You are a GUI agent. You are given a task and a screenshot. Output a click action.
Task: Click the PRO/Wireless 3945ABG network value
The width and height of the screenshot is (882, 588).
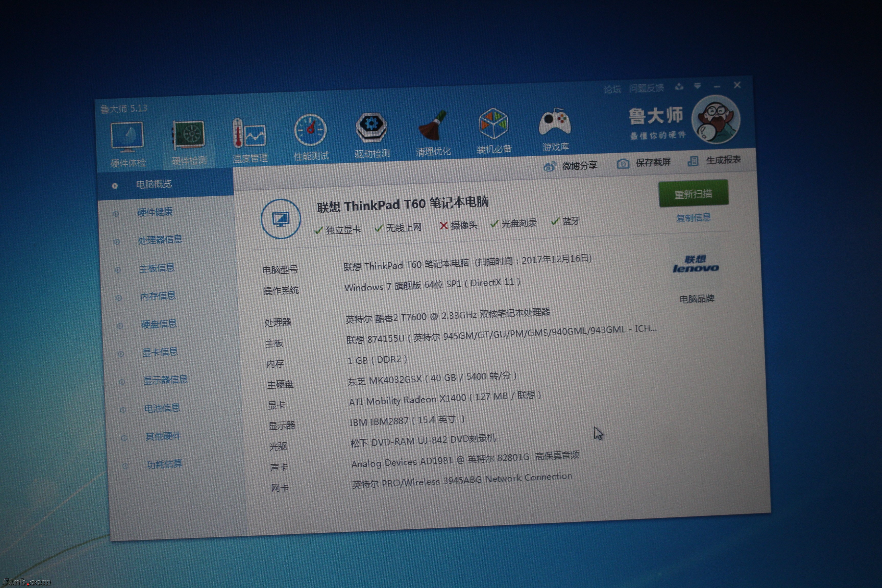tap(462, 480)
